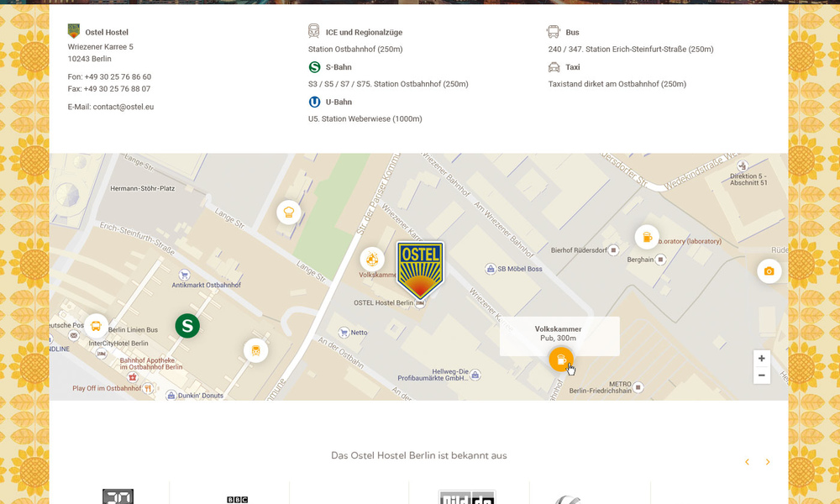Image resolution: width=840 pixels, height=504 pixels.
Task: Zoom out on the map
Action: point(761,375)
